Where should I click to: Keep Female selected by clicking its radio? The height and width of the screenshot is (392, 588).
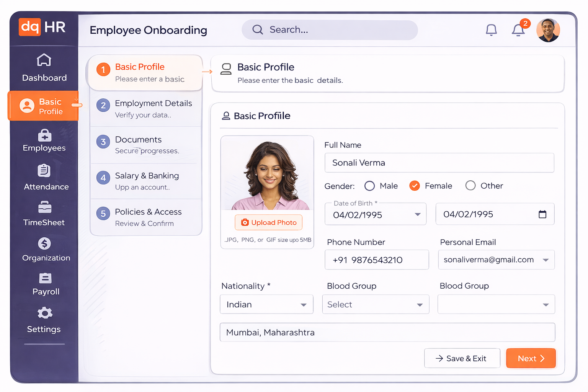click(x=414, y=185)
